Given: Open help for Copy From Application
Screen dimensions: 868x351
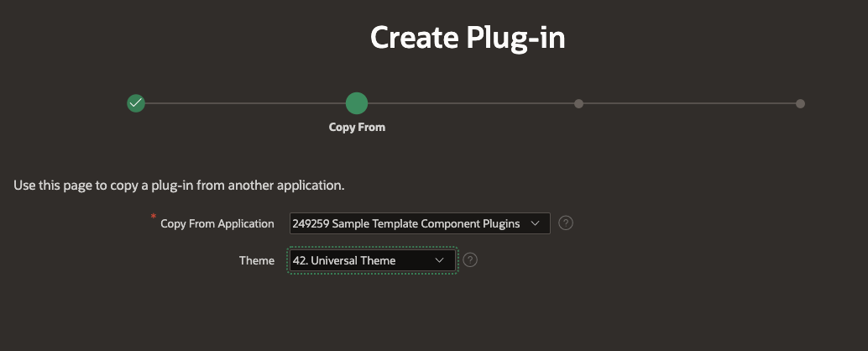Looking at the screenshot, I should 566,223.
